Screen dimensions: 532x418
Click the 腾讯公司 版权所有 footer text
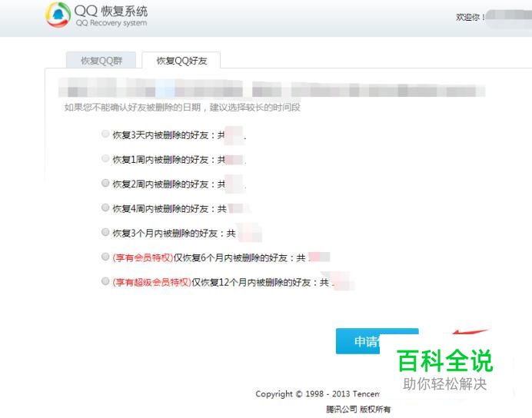[358, 410]
